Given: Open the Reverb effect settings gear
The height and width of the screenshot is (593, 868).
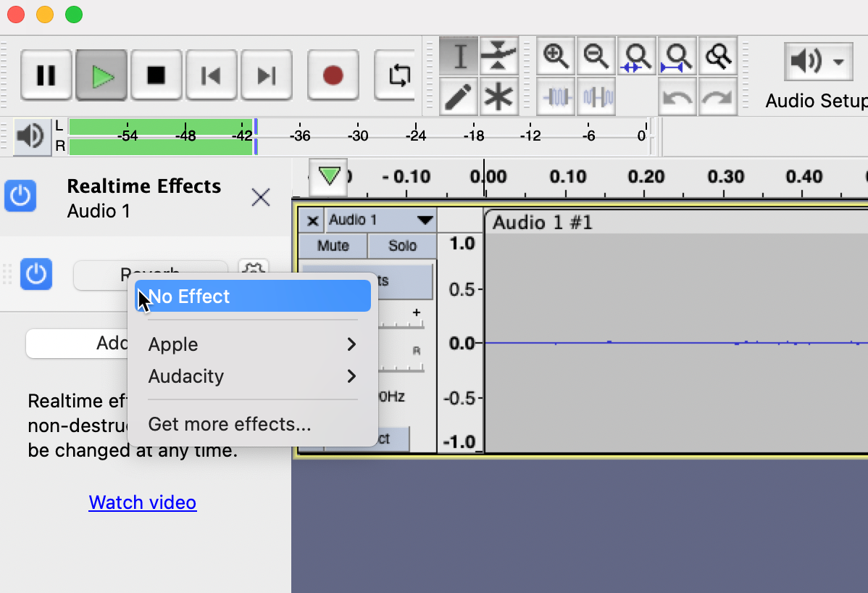Looking at the screenshot, I should (x=253, y=270).
